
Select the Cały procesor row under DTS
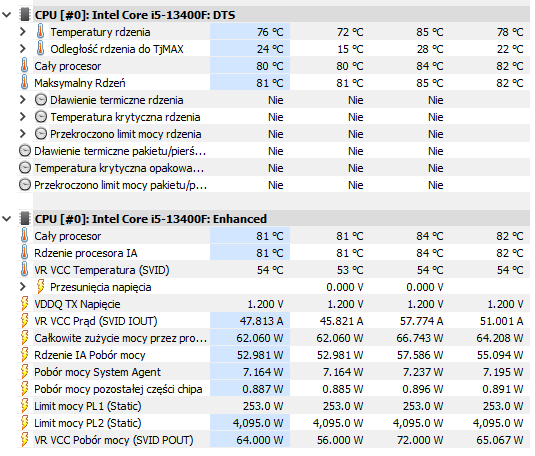[x=274, y=66]
